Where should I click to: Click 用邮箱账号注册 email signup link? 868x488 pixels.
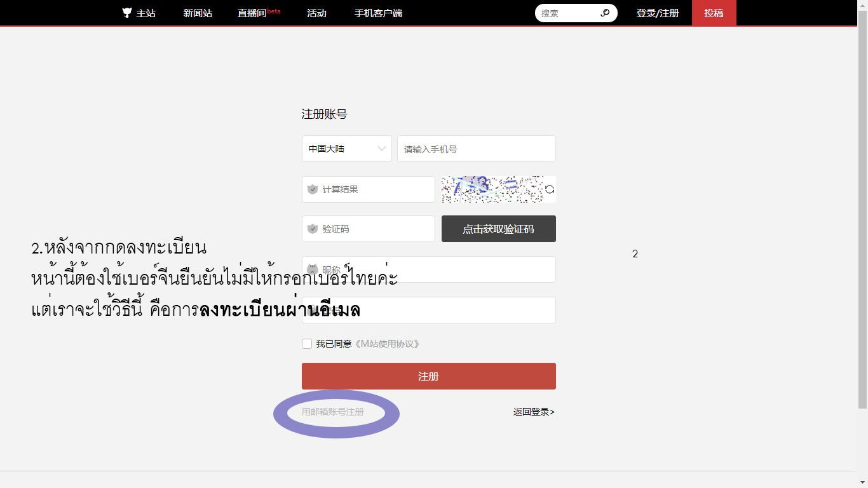(332, 412)
